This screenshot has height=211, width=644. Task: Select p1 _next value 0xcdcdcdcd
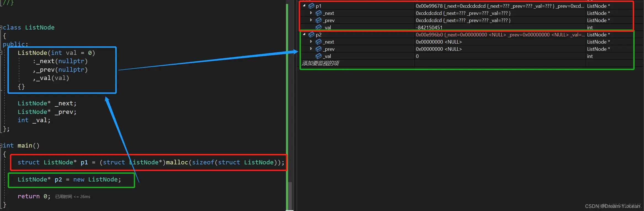tap(429, 13)
